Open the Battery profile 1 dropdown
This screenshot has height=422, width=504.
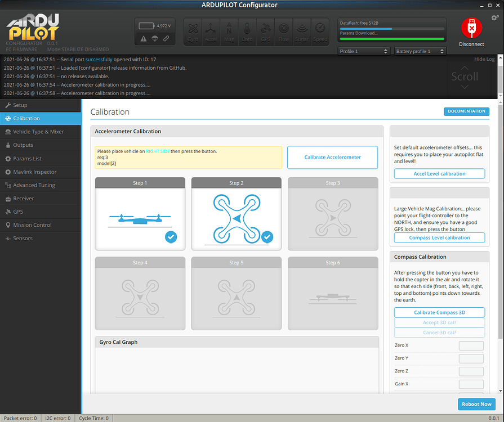420,51
